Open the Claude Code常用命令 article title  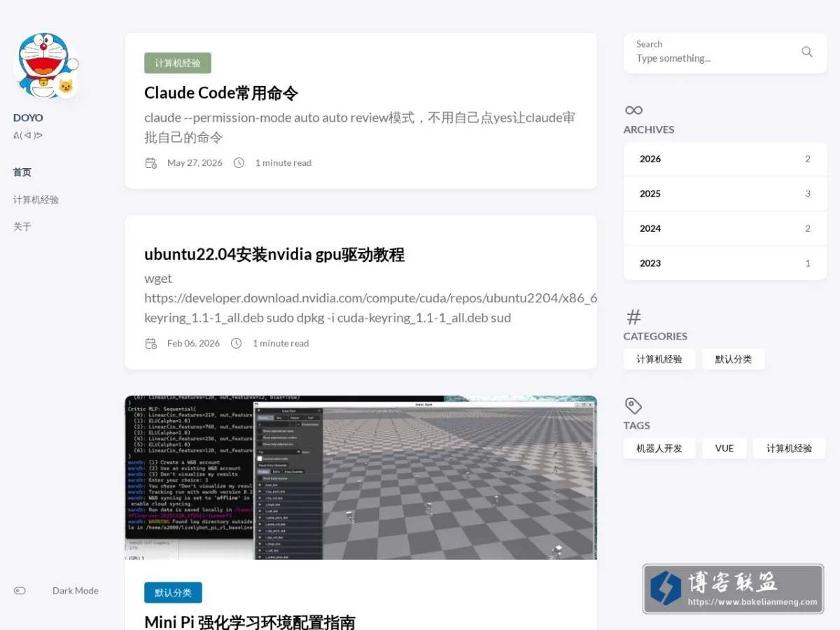tap(221, 93)
